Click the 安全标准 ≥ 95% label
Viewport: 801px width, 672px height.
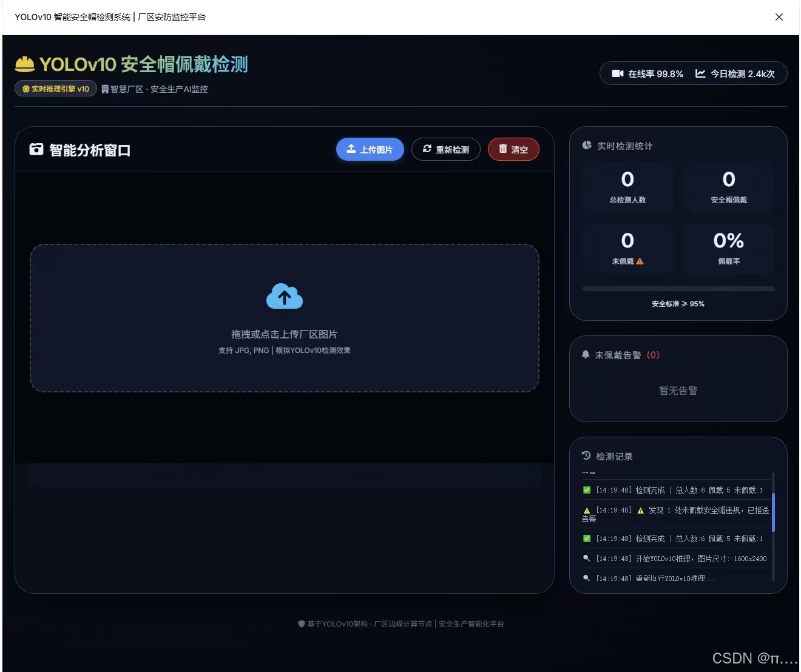point(678,304)
